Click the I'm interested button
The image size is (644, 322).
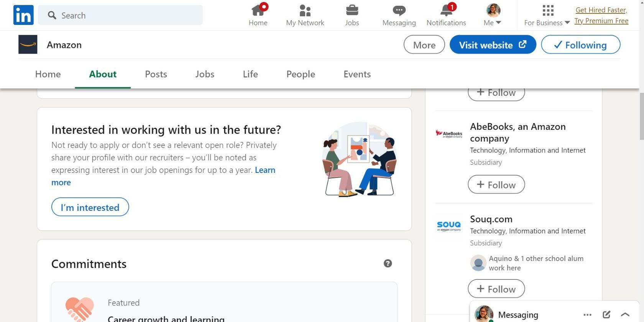[x=90, y=207]
